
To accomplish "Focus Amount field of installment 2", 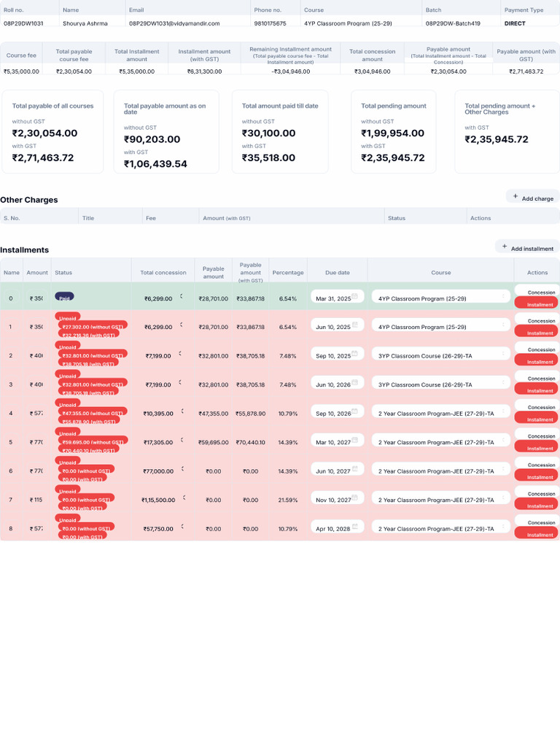I will tap(36, 356).
